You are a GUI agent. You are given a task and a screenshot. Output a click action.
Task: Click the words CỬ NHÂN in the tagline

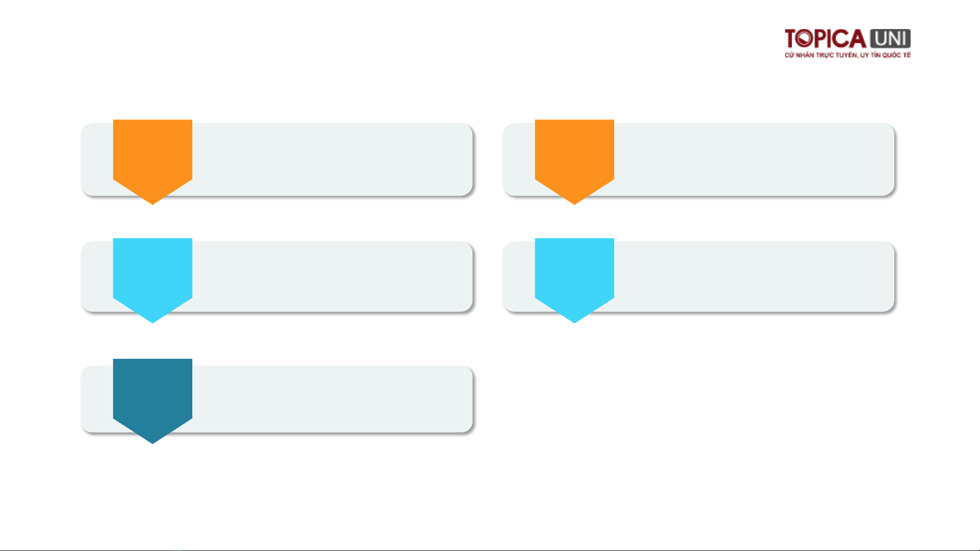coord(799,55)
